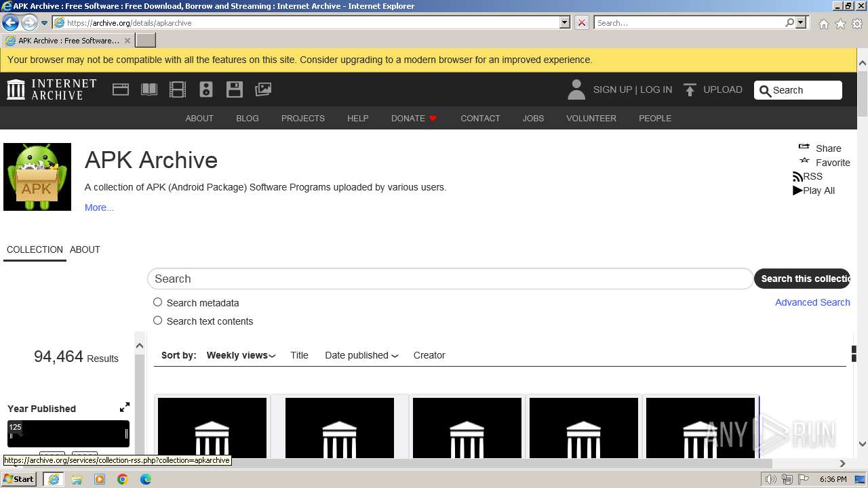This screenshot has width=868, height=488.
Task: Sort by Creator
Action: tap(429, 355)
